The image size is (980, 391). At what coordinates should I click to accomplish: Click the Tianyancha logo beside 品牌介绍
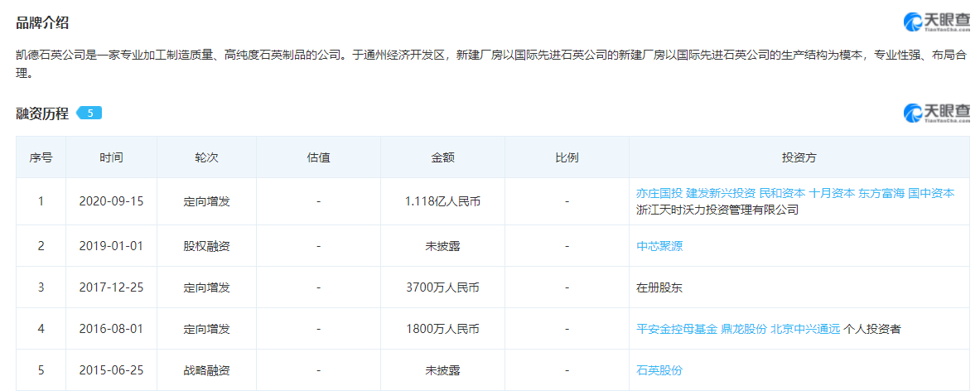click(936, 22)
